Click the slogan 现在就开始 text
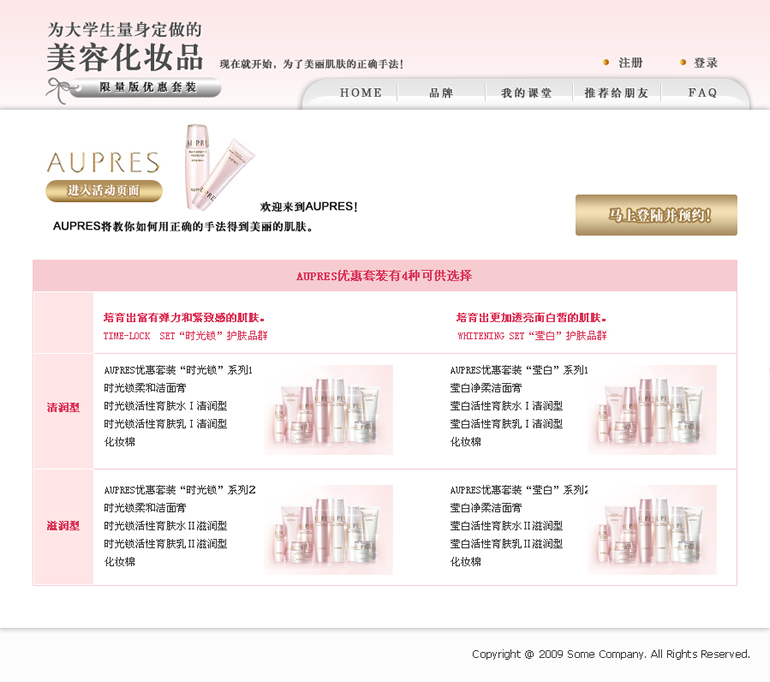The height and width of the screenshot is (682, 770). coord(312,64)
